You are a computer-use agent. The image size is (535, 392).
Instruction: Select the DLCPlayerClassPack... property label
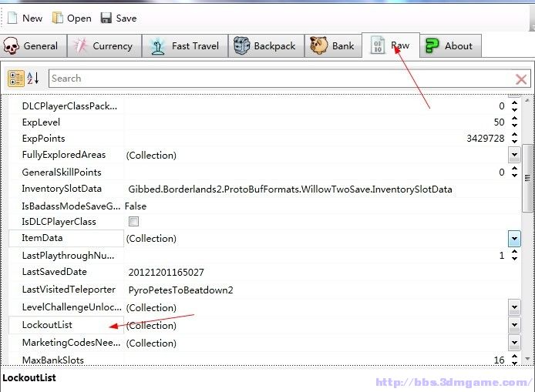click(x=69, y=106)
